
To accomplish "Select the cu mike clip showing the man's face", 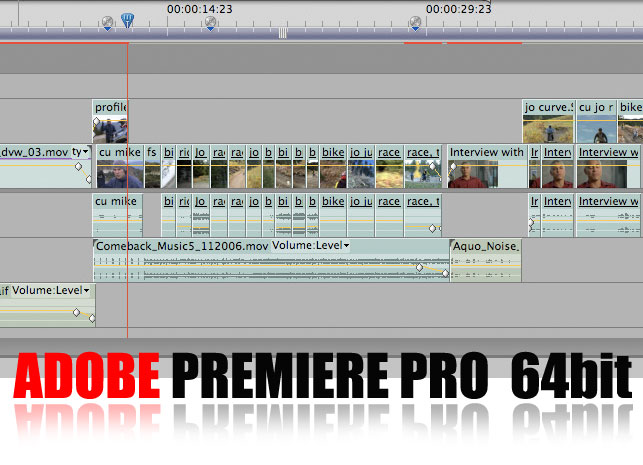I will [120, 166].
